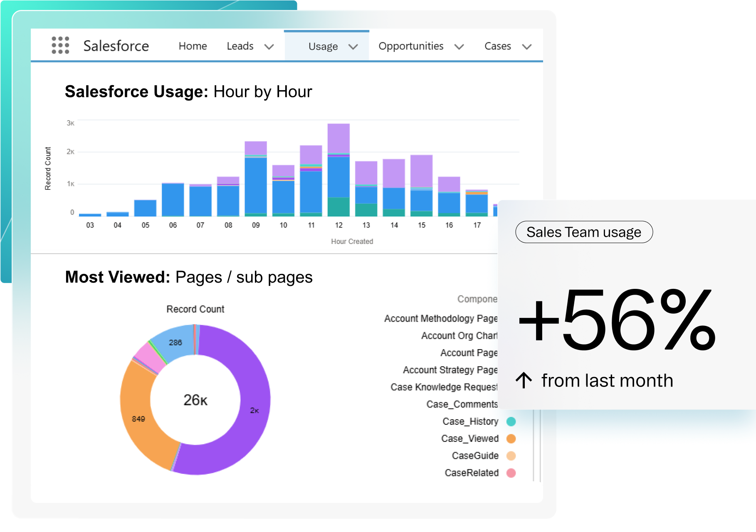Click the purple donut segment labeled 2K
756x532 pixels.
[x=254, y=410]
